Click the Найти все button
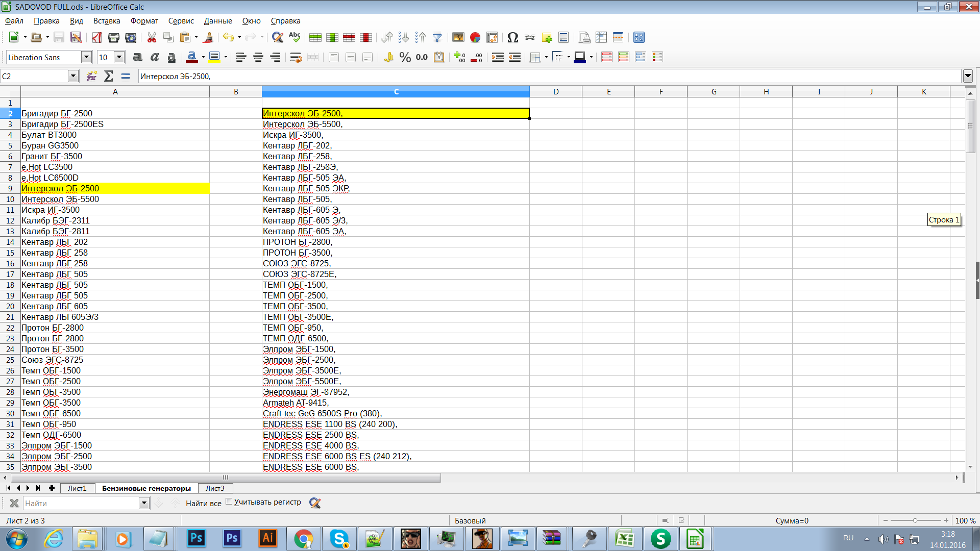 click(204, 503)
